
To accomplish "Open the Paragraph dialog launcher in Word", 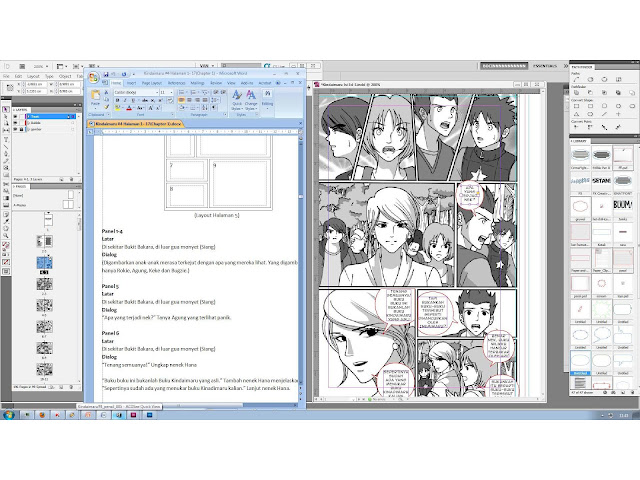I will click(225, 115).
